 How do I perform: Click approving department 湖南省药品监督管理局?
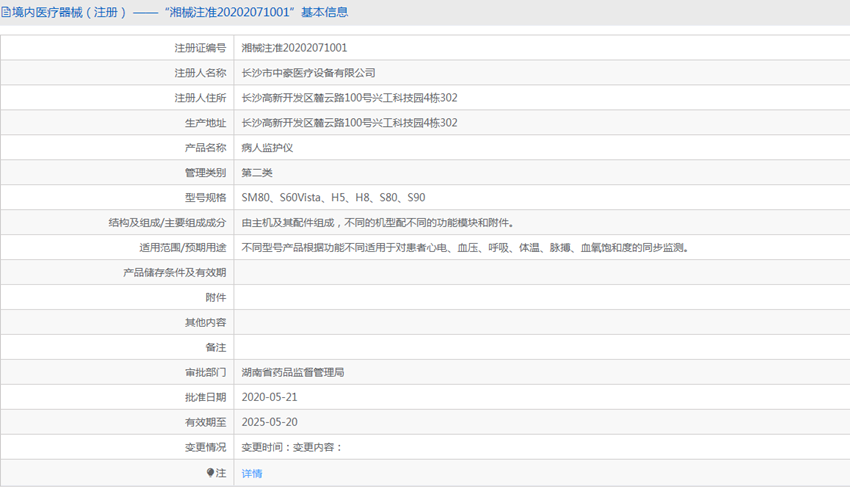pos(293,372)
